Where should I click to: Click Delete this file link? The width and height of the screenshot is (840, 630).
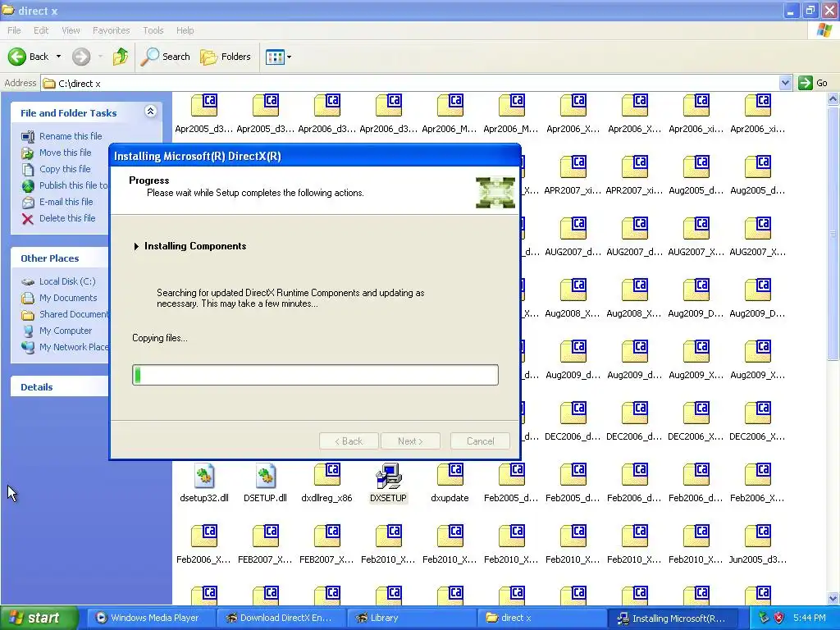point(67,218)
